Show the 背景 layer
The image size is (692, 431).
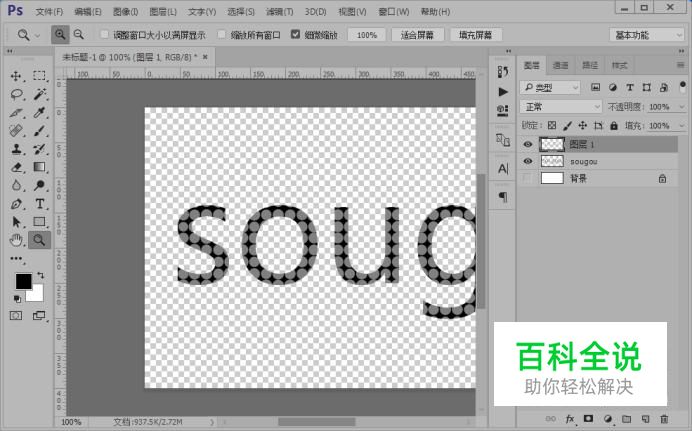pyautogui.click(x=528, y=179)
